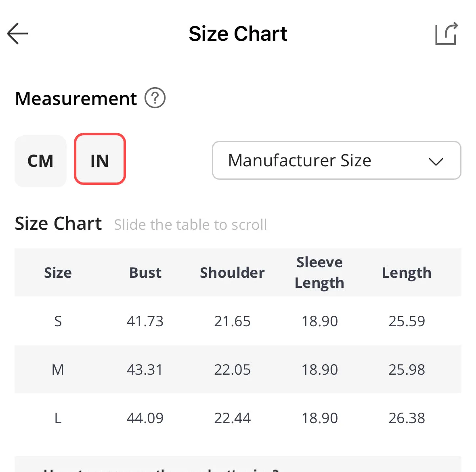Select the L size row label
Image resolution: width=476 pixels, height=472 pixels.
[58, 418]
